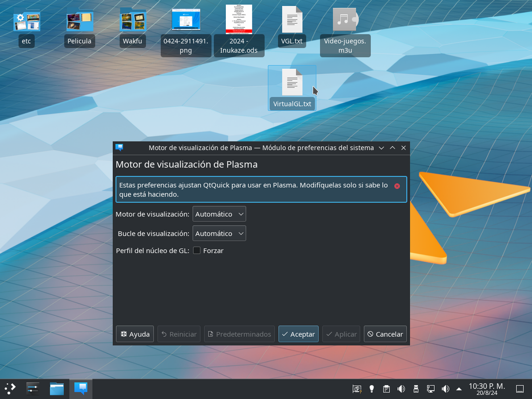Select the Plasma renderer module taskbar entry
This screenshot has height=399, width=532.
(81, 389)
